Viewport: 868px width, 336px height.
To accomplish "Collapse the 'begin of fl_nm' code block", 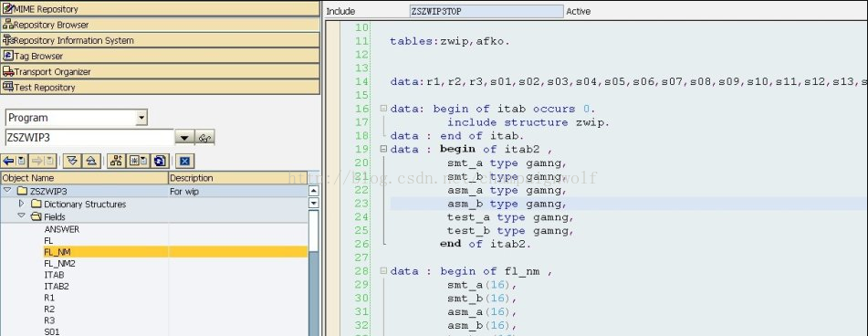I will click(383, 271).
